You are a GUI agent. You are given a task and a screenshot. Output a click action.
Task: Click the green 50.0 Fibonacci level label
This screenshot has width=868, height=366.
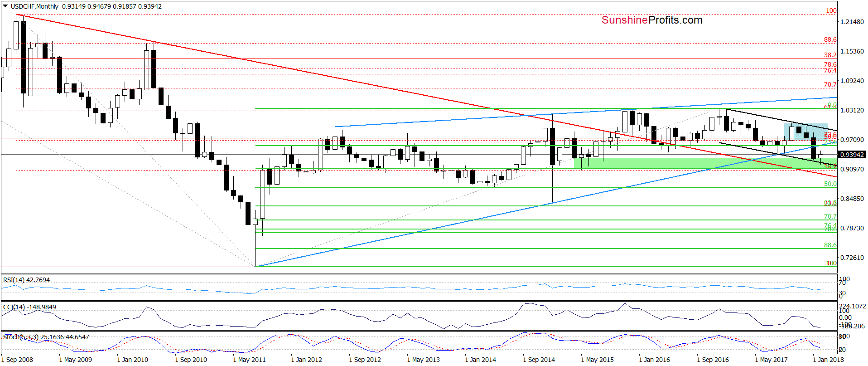pyautogui.click(x=830, y=184)
